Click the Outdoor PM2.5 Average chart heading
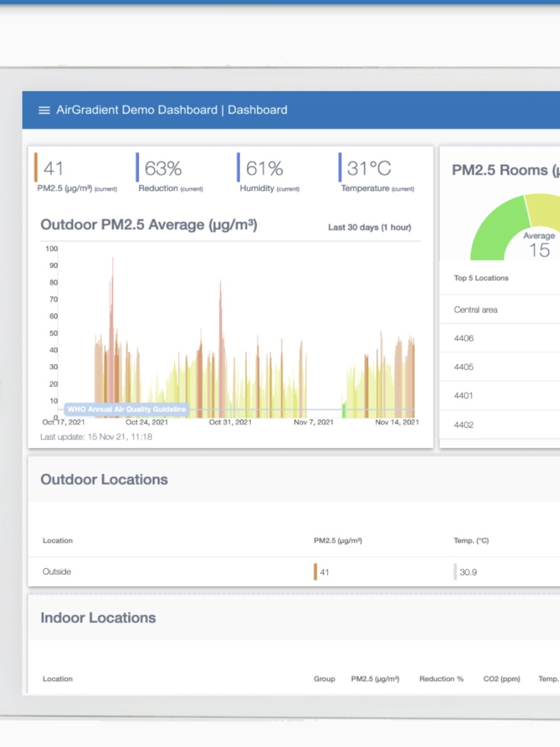560x747 pixels. (x=149, y=224)
